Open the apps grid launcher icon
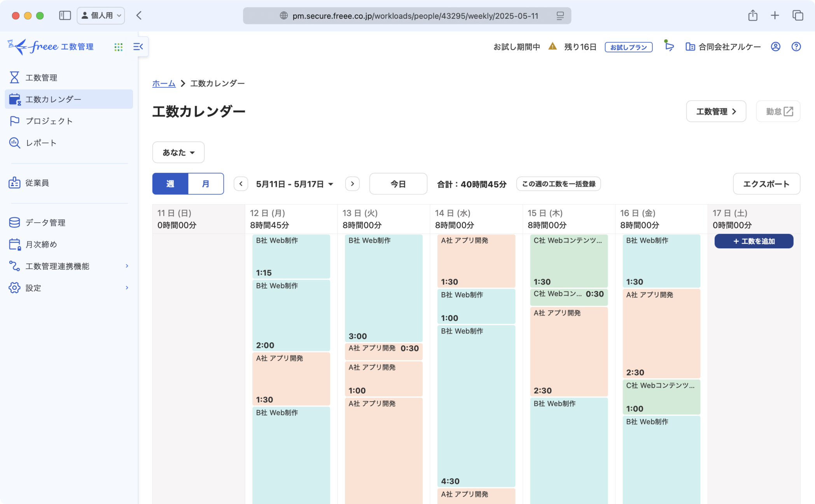This screenshot has height=504, width=815. 119,47
